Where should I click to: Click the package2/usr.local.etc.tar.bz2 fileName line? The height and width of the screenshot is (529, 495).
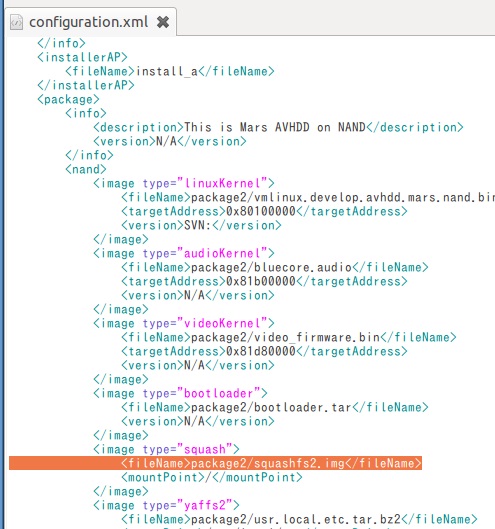tap(299, 519)
